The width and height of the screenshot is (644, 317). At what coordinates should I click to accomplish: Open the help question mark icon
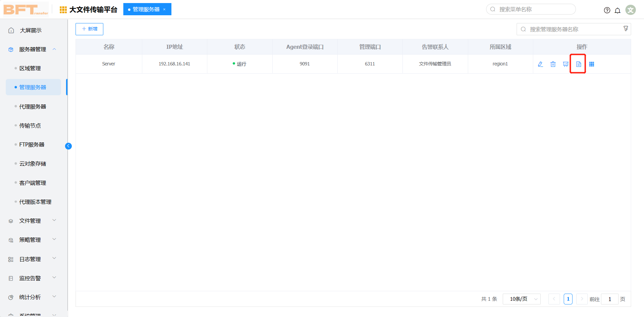[607, 10]
